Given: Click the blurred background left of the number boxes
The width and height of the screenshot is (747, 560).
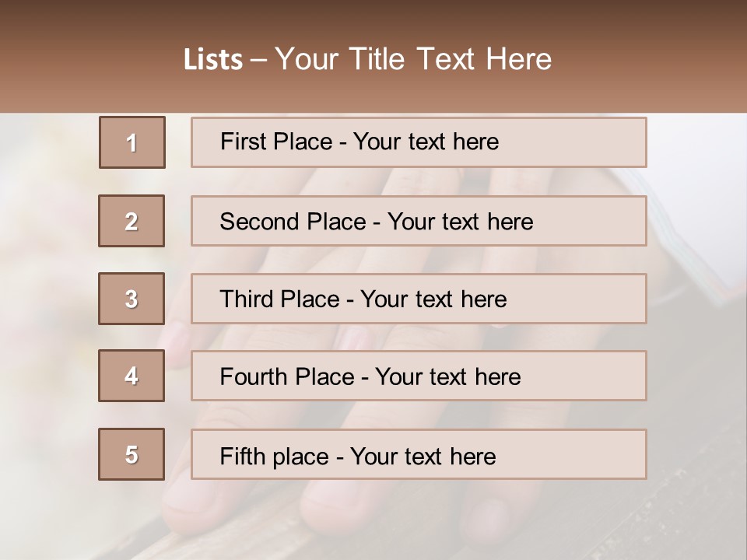Looking at the screenshot, I should coord(47,311).
